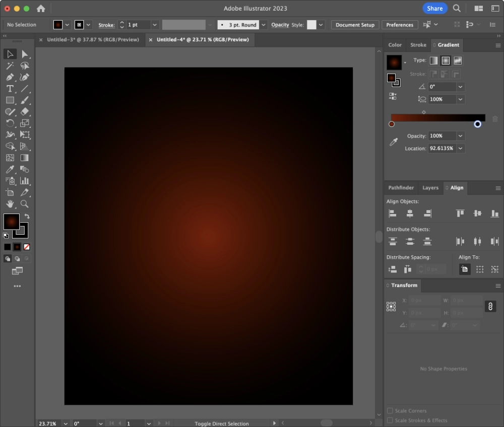Choose the Artboard tool
Viewport: 504px width, 427px height.
click(x=10, y=193)
